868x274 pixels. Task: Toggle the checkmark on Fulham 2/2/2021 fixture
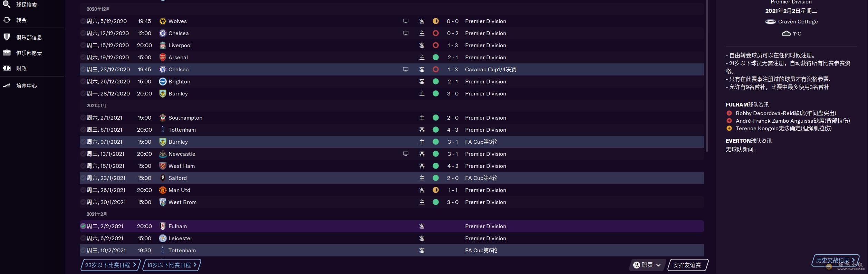[x=83, y=226]
